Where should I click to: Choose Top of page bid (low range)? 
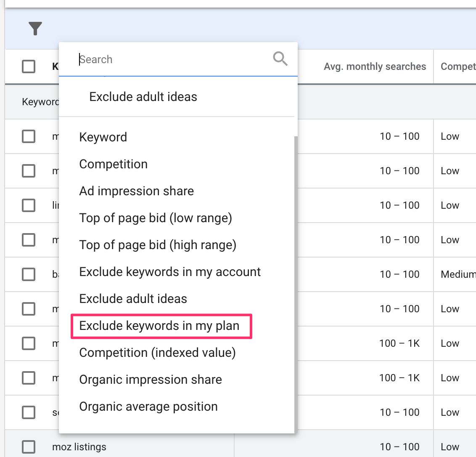(x=156, y=218)
